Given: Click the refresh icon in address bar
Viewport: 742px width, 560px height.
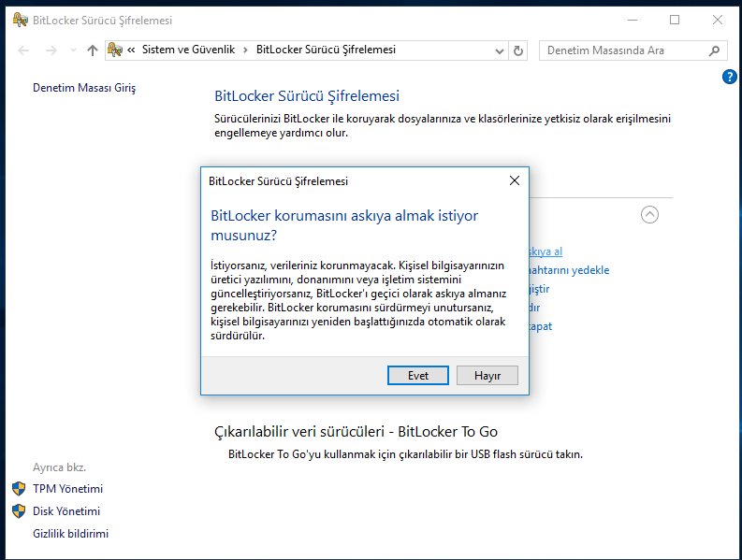Looking at the screenshot, I should pyautogui.click(x=519, y=50).
